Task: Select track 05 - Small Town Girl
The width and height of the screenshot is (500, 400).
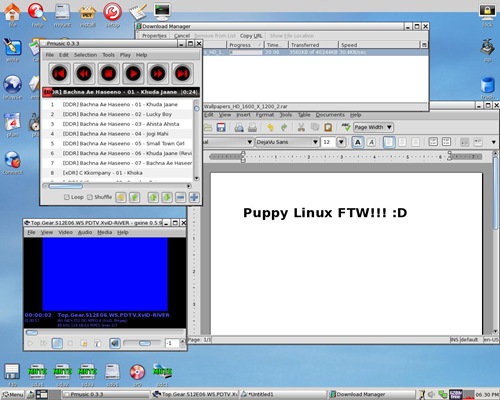Action: point(117,144)
